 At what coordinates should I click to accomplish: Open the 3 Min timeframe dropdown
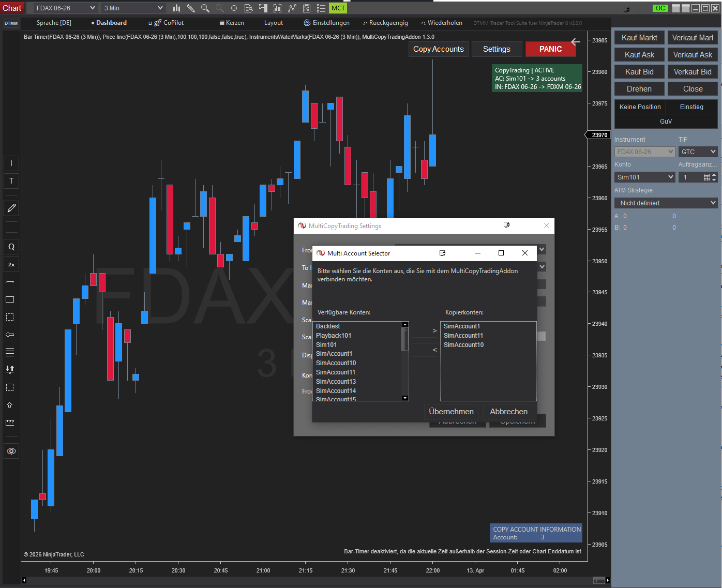133,8
